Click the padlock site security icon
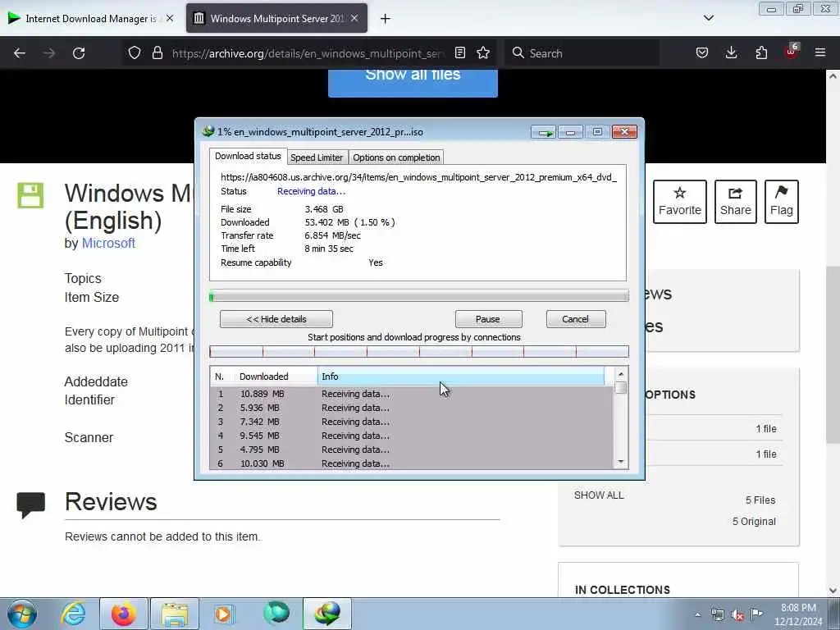 [157, 53]
